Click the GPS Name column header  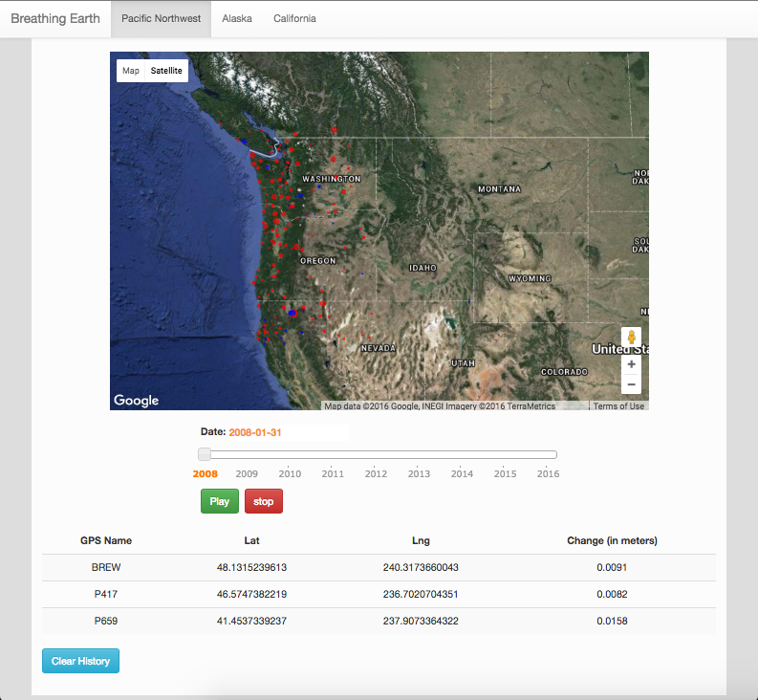pyautogui.click(x=106, y=540)
